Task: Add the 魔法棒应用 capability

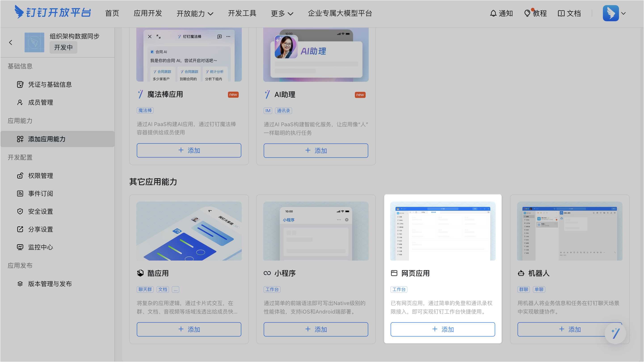Action: click(189, 150)
